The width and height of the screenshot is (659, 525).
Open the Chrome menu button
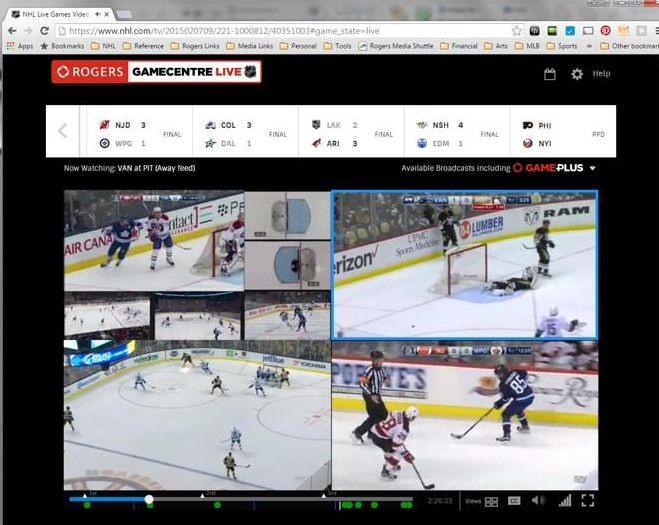[656, 31]
